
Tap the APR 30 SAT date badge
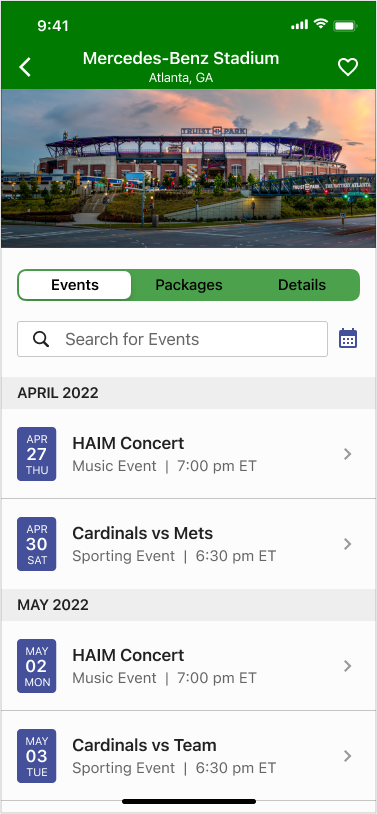pyautogui.click(x=36, y=544)
